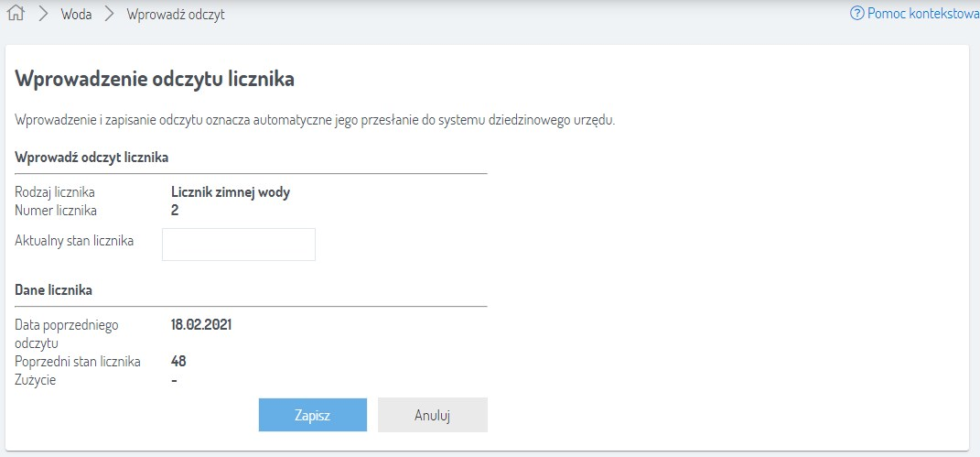Click the Poprzedni stan licznika label

[x=78, y=362]
